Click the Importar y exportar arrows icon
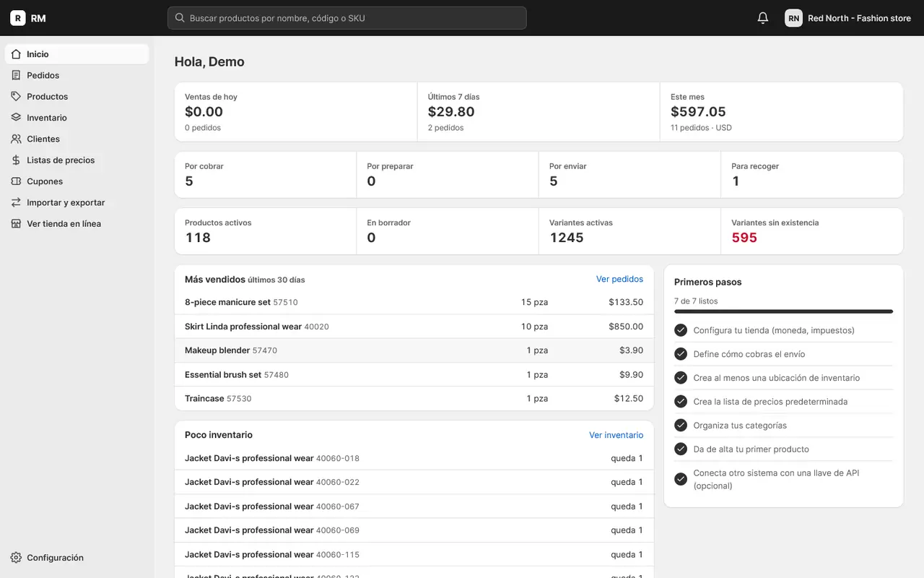The height and width of the screenshot is (578, 924). click(x=16, y=202)
